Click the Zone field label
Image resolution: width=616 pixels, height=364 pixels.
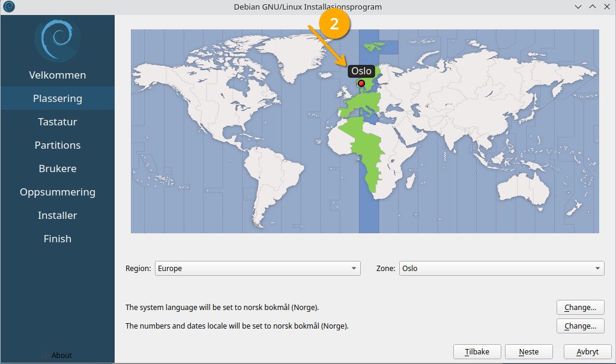pyautogui.click(x=385, y=268)
